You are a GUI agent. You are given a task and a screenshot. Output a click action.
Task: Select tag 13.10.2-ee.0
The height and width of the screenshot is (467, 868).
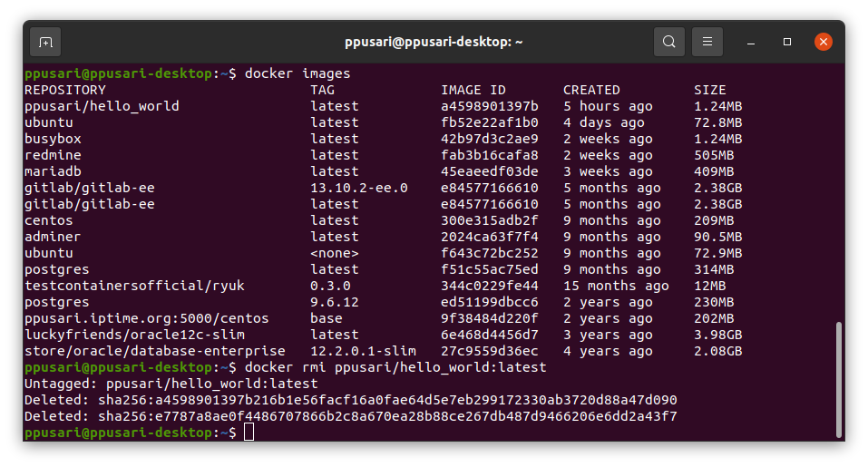[358, 188]
